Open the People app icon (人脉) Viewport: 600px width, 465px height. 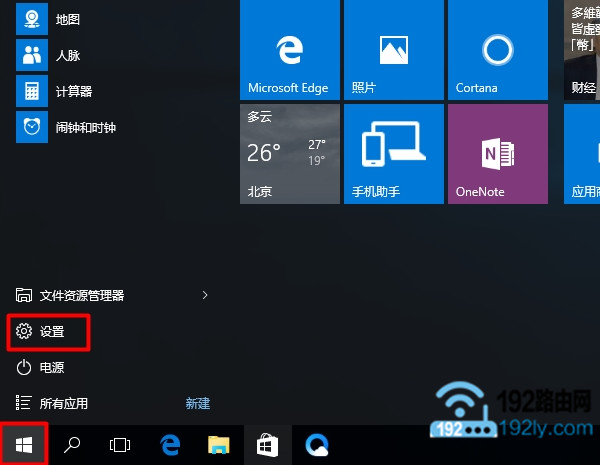[x=32, y=55]
